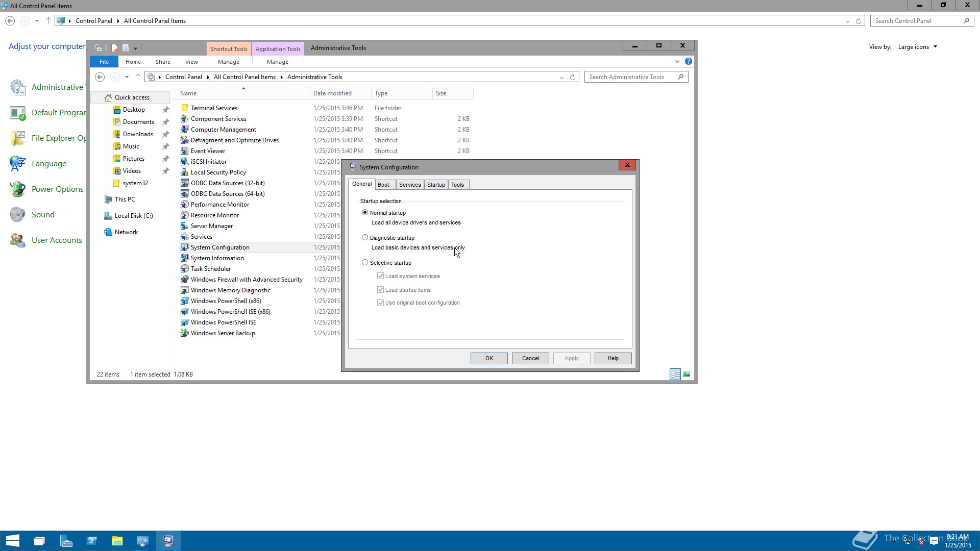Expand the ribbon chevron in Administrative Tools
980x551 pixels.
677,62
